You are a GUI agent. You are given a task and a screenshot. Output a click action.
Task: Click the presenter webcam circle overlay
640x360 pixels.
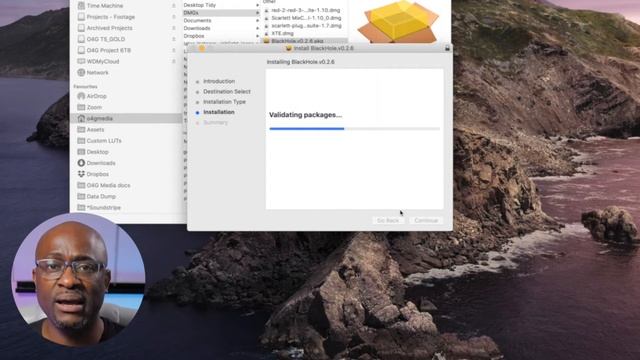pos(78,279)
